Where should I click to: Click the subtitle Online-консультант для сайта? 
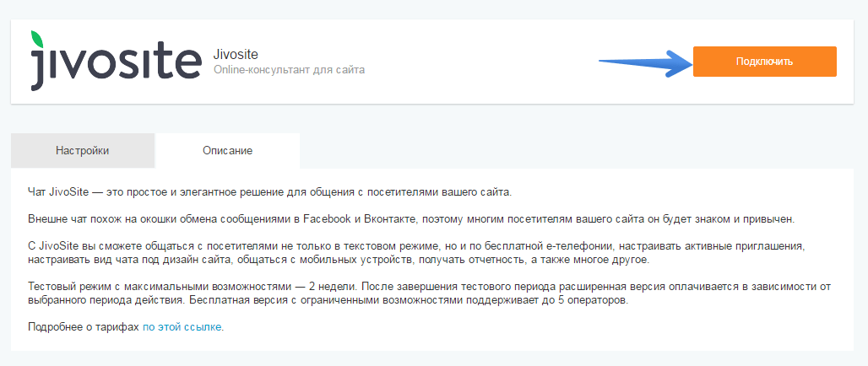pyautogui.click(x=289, y=70)
